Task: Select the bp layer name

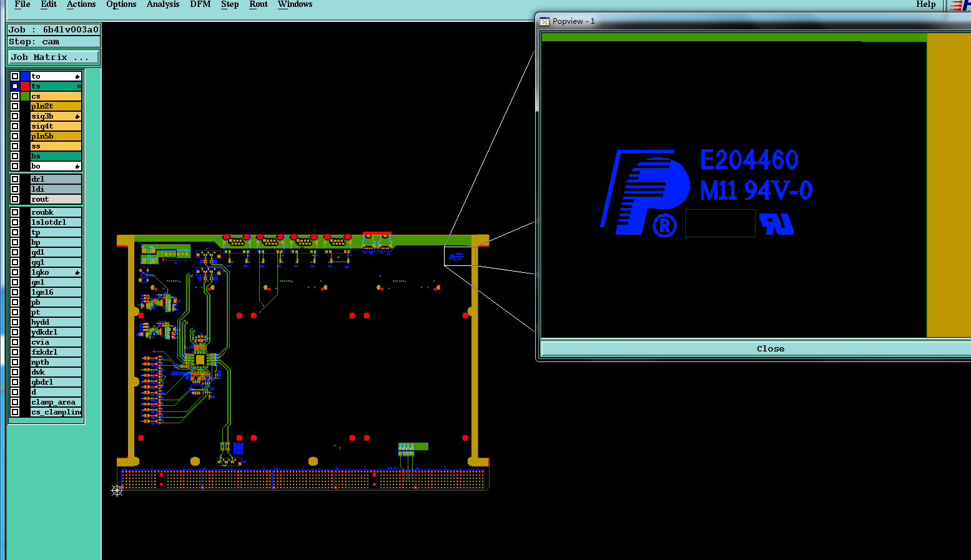Action: 56,242
